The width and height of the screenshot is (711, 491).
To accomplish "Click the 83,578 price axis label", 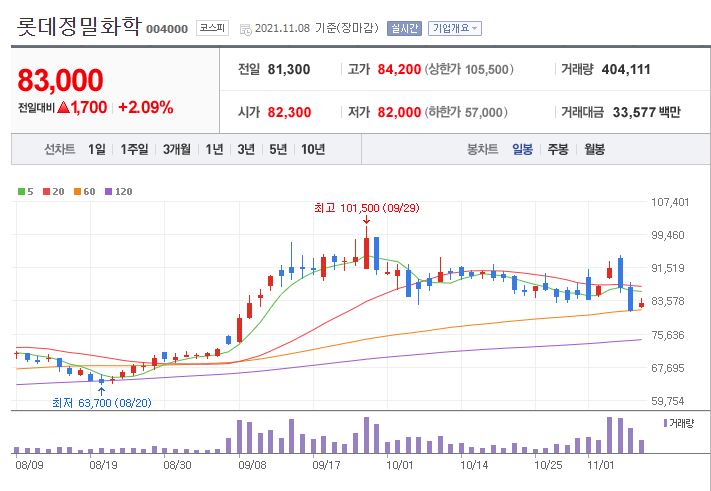I will [667, 301].
